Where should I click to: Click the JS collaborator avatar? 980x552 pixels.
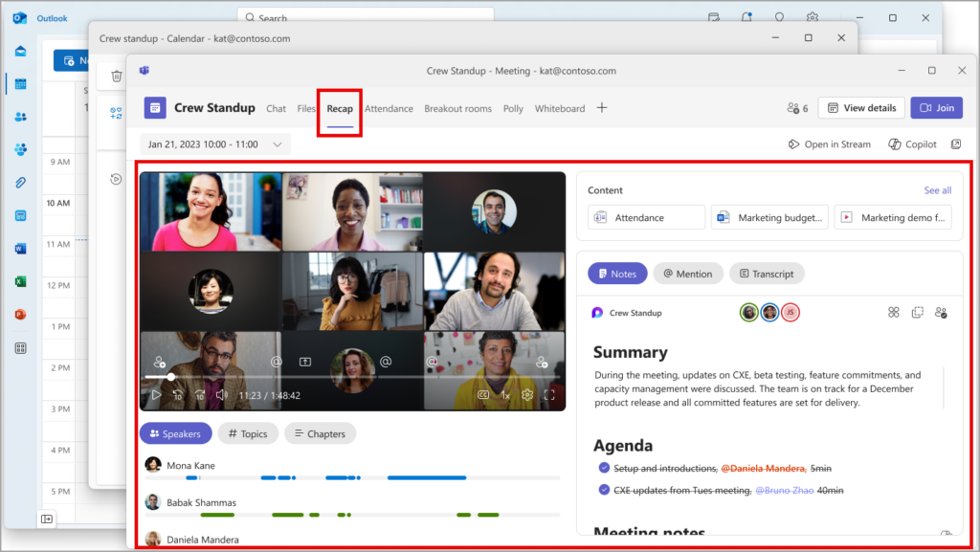pyautogui.click(x=790, y=312)
